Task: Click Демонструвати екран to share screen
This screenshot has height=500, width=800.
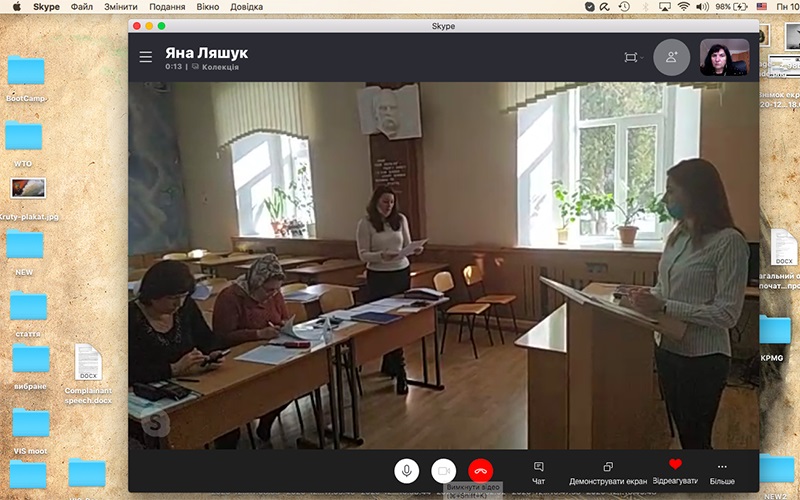Action: click(x=608, y=473)
